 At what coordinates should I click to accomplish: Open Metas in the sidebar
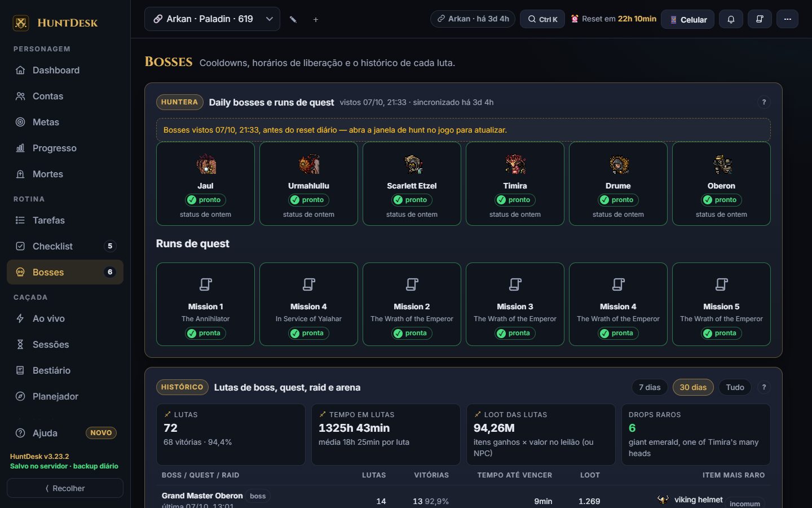[x=65, y=122]
